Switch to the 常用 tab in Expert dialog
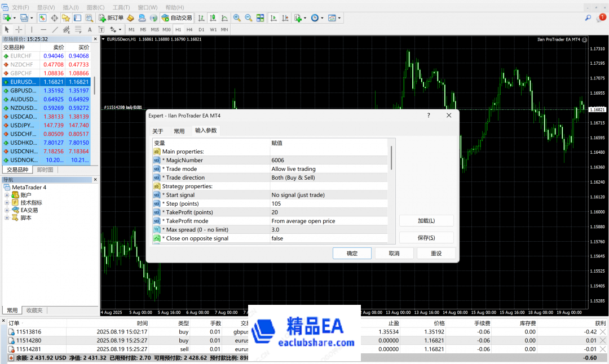The image size is (609, 364). pyautogui.click(x=179, y=131)
